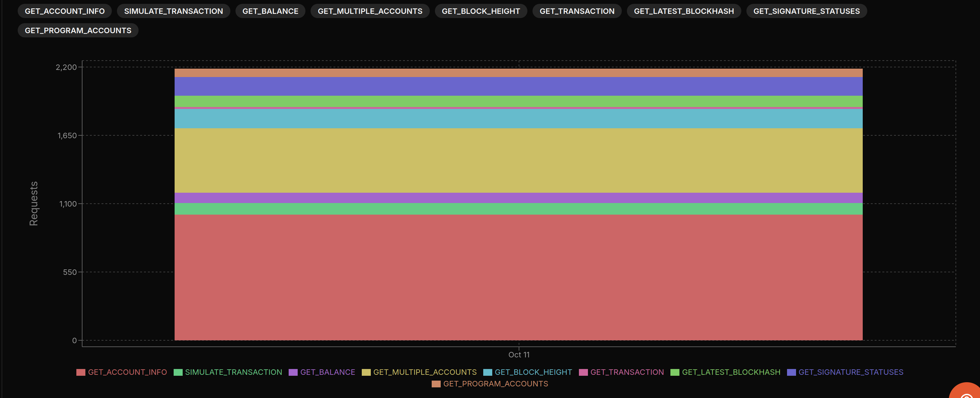Enable the GET_LATEST_BLOCKHASH filter chip
Screen dimensions: 980x398
click(x=684, y=11)
